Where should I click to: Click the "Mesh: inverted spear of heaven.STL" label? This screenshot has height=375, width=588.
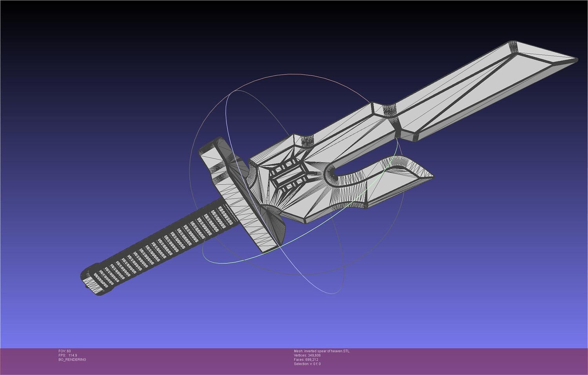pyautogui.click(x=321, y=351)
